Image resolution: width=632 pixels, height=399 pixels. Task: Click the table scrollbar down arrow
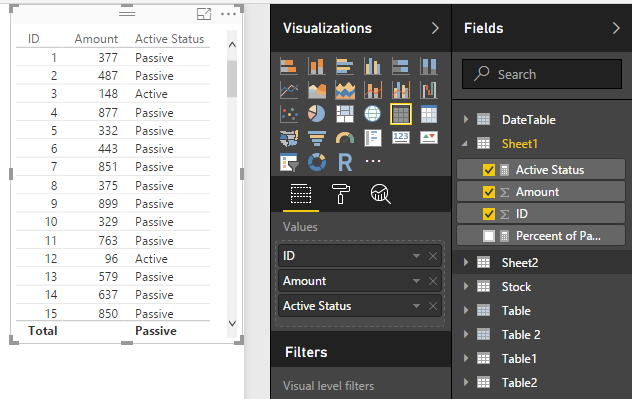tap(232, 323)
